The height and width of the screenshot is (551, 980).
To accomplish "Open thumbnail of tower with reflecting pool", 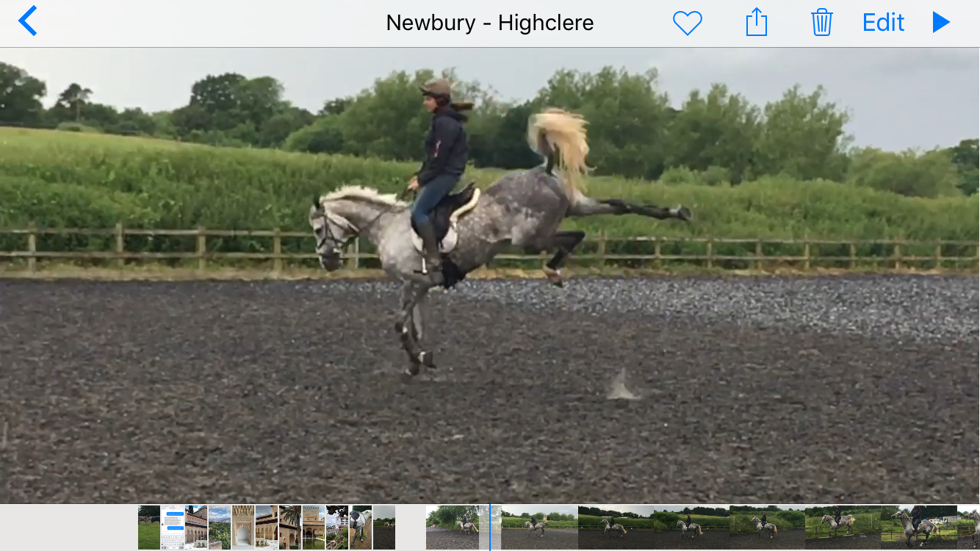I will point(314,527).
